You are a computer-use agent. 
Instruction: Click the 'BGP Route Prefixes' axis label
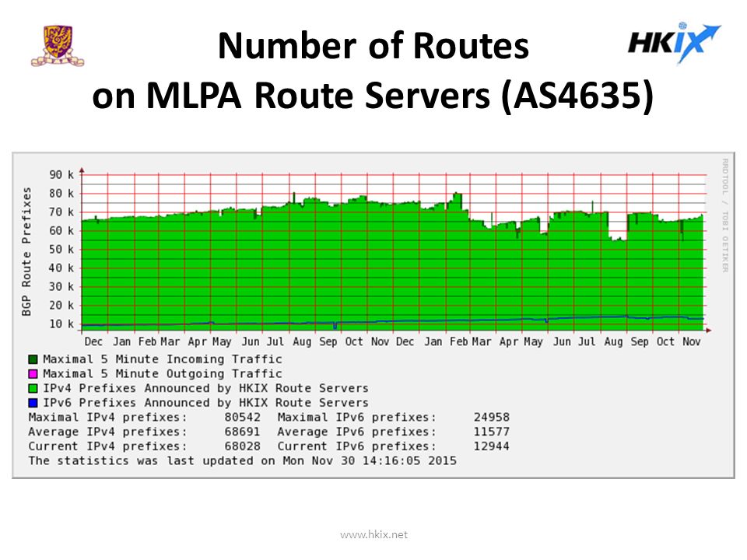pyautogui.click(x=26, y=251)
